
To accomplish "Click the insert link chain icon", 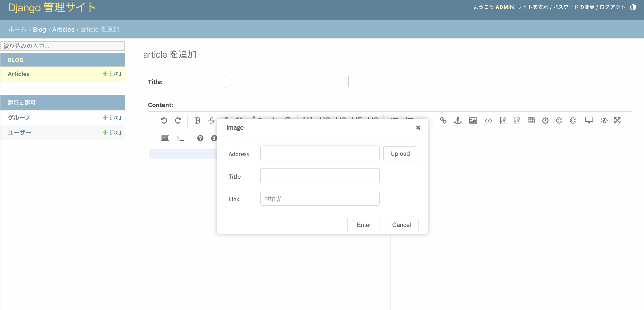I will click(x=443, y=121).
